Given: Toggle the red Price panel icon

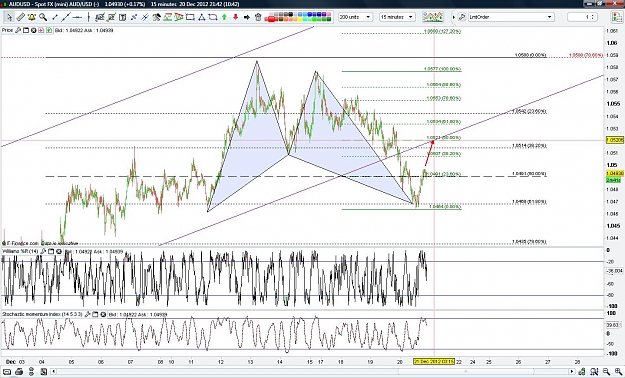Looking at the screenshot, I should tap(41, 30).
